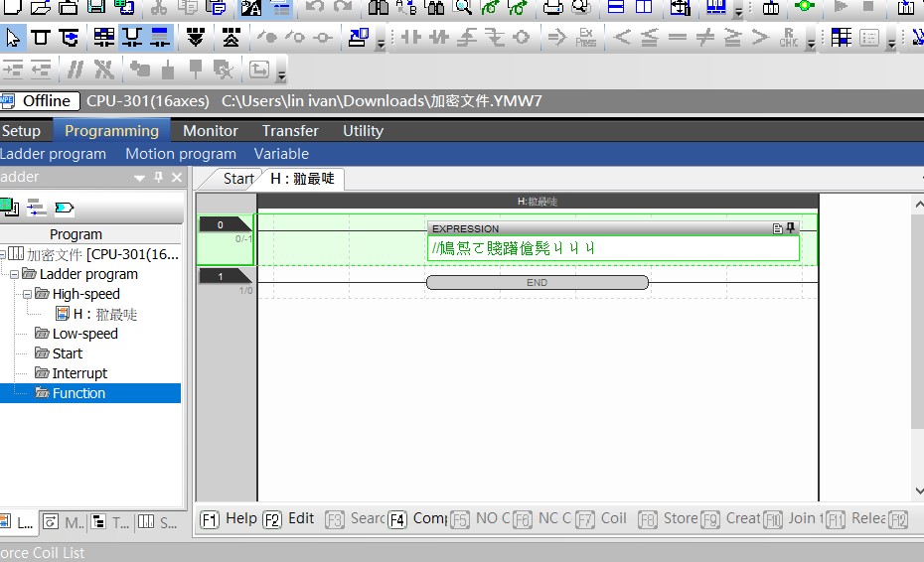Image resolution: width=924 pixels, height=562 pixels.
Task: Collapse the High-speed folder node
Action: click(28, 294)
